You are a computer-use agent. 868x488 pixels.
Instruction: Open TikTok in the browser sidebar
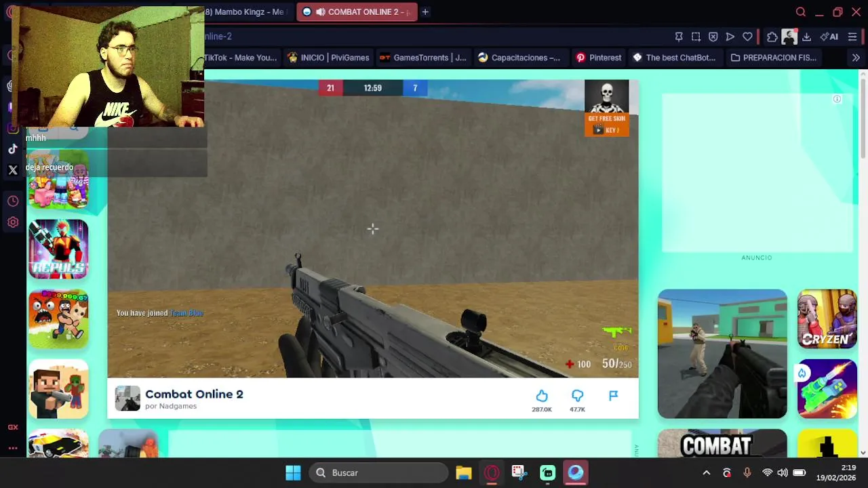point(13,149)
